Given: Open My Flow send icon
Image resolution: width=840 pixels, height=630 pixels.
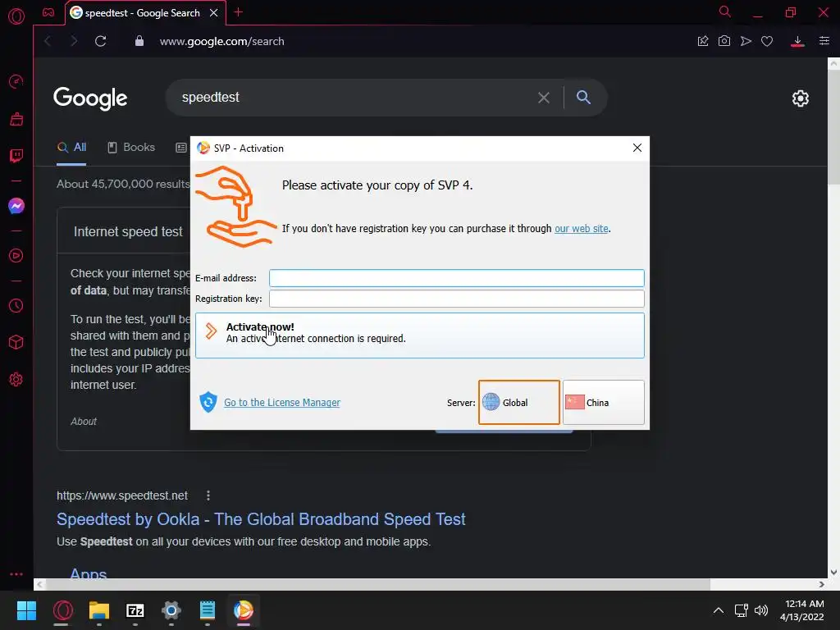Looking at the screenshot, I should point(746,41).
